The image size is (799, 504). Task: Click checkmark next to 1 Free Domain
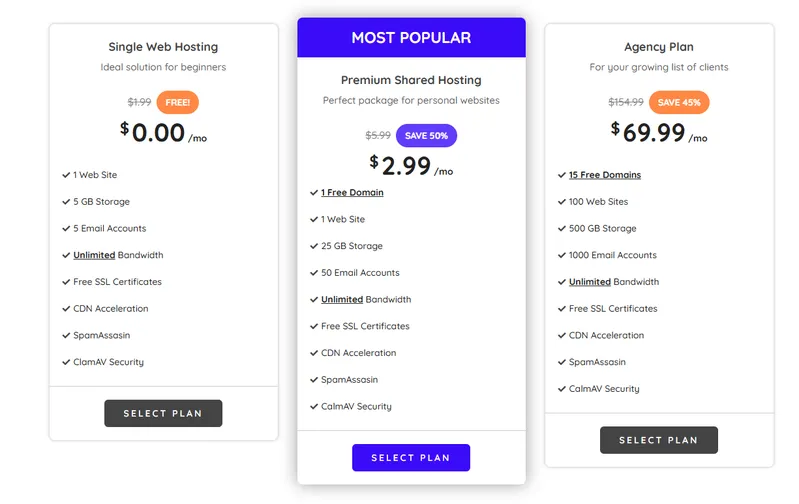[314, 193]
